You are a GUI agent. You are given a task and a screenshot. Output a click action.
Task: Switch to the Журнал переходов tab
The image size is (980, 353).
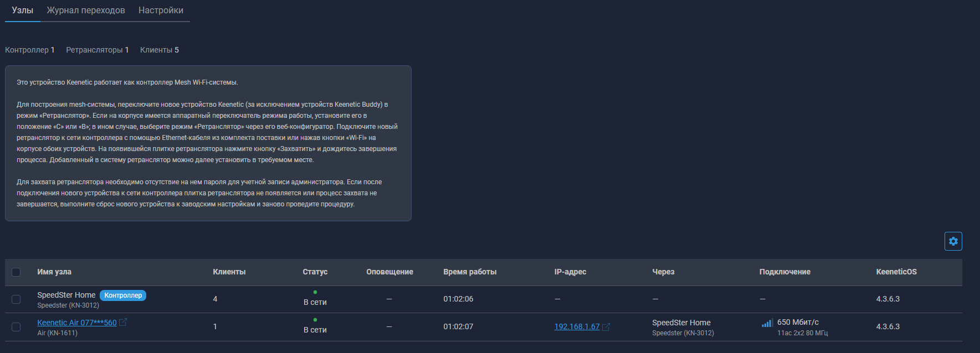point(86,11)
